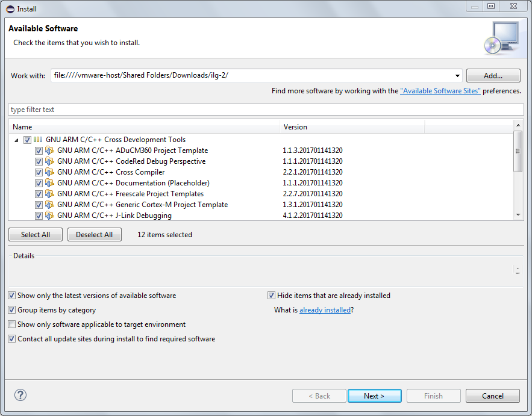Click the software list scrollbar down arrow
Screen dimensions: 532x416
point(518,215)
